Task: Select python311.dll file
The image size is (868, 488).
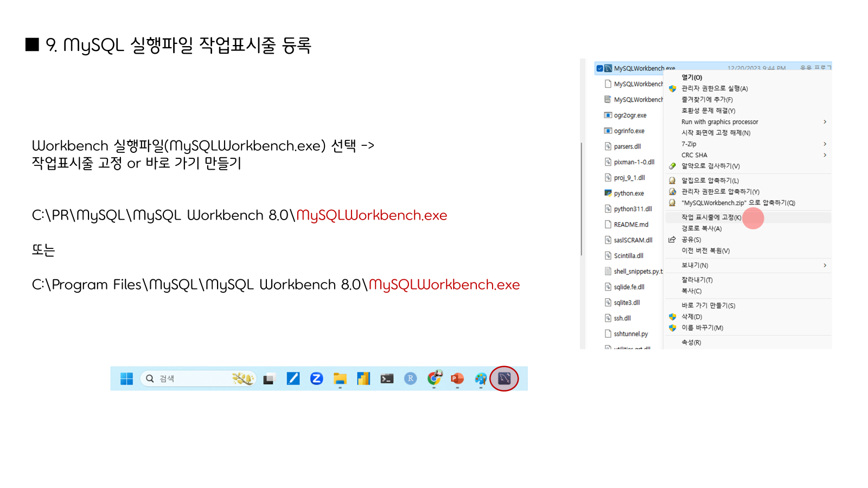Action: (x=633, y=209)
